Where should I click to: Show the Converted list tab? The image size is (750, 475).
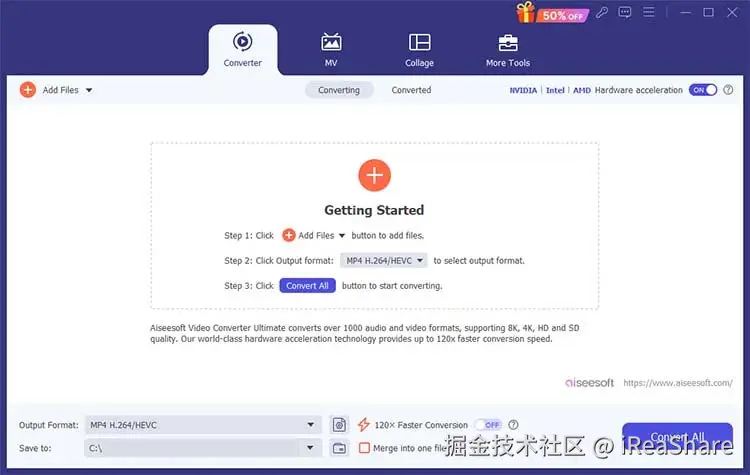[x=411, y=90]
